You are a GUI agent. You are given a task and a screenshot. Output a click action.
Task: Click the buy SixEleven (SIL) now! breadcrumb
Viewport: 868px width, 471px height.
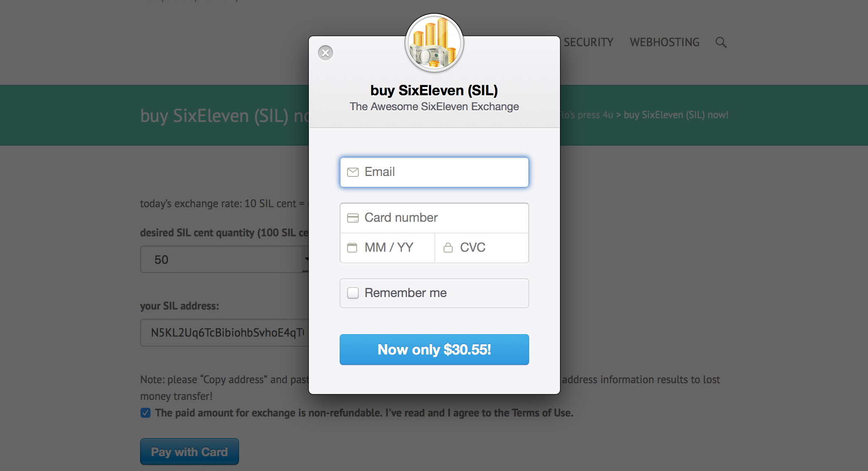click(676, 115)
